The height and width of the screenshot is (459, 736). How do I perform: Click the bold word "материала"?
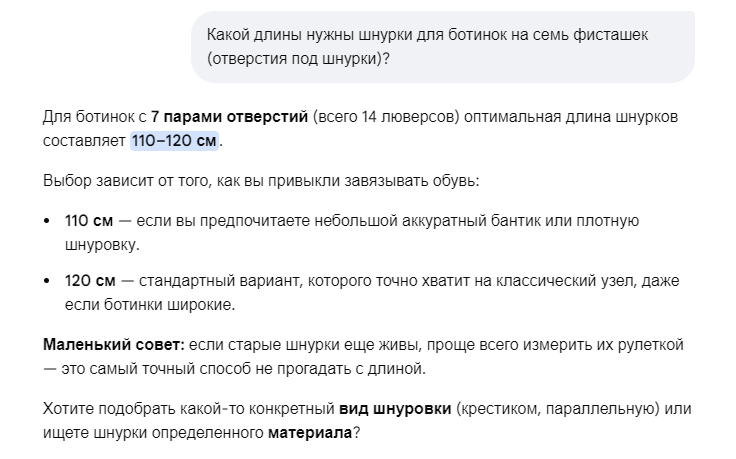coord(310,433)
